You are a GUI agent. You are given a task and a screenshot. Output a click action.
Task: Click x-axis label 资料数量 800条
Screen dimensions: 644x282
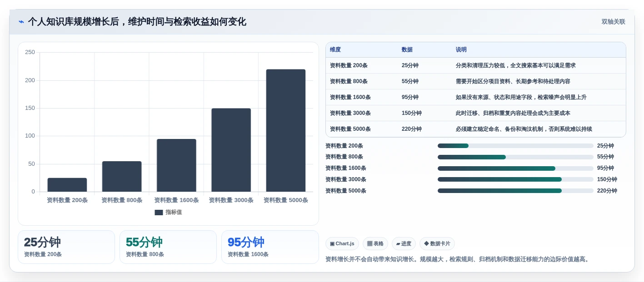tap(122, 200)
